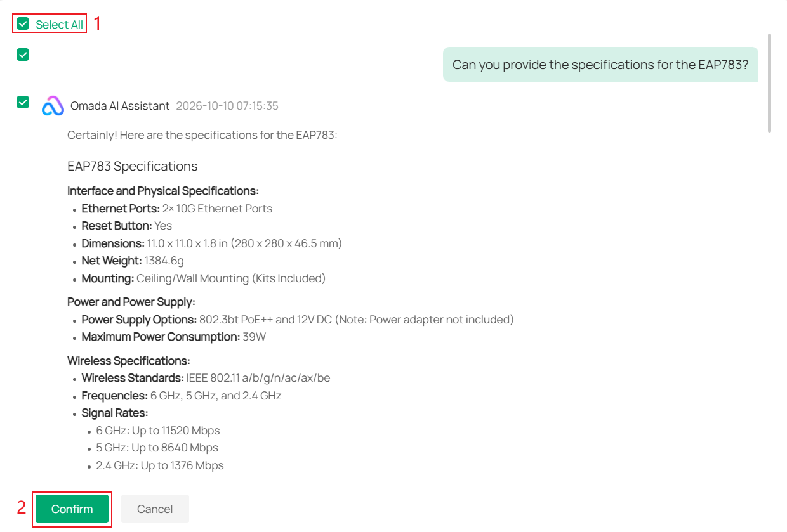This screenshot has height=532, width=787.
Task: Uncheck the Select All checkbox
Action: (23, 24)
